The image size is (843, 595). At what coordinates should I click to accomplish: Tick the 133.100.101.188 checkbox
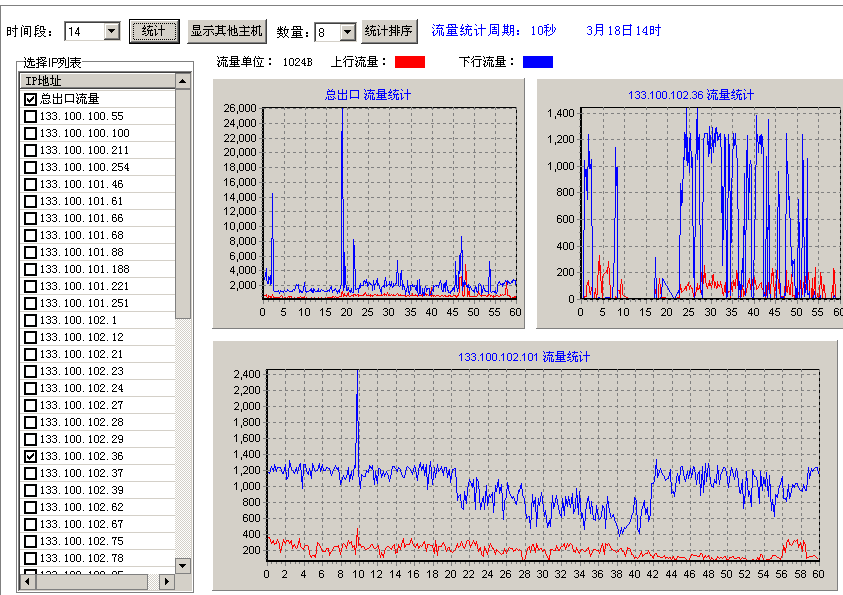30,269
